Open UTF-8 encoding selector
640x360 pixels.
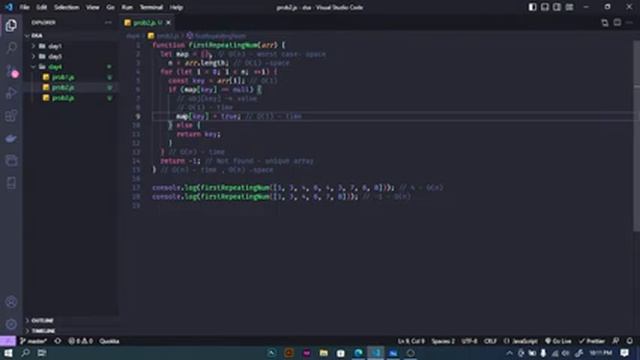(x=469, y=341)
